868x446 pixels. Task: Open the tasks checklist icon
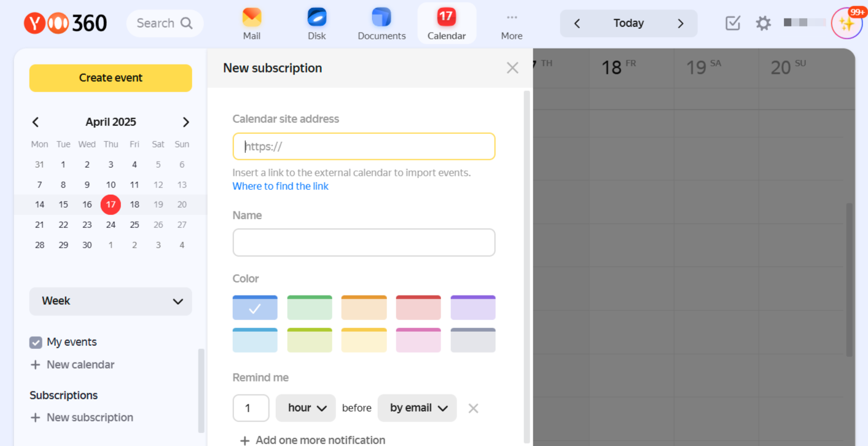coord(732,23)
